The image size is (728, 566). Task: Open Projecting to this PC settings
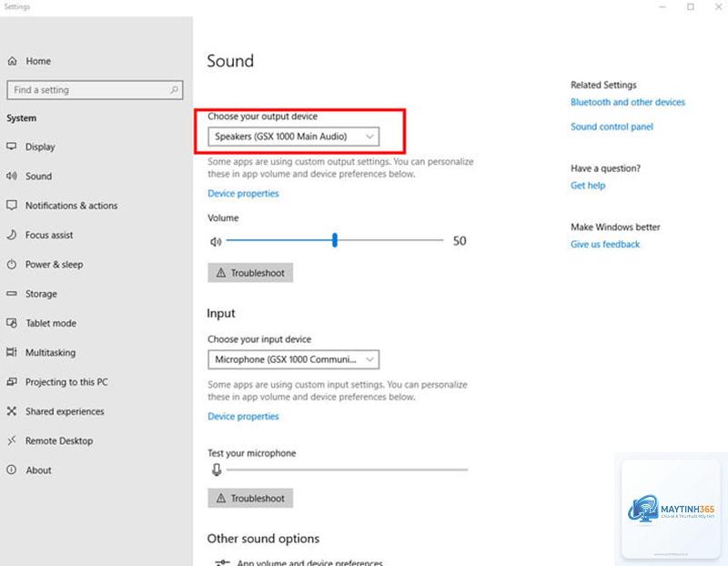(66, 381)
